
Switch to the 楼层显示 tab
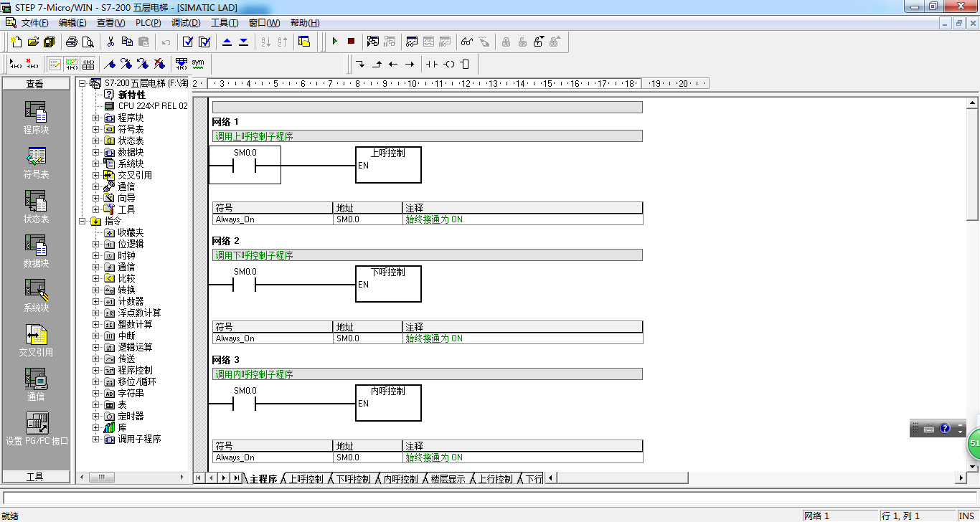pos(448,479)
